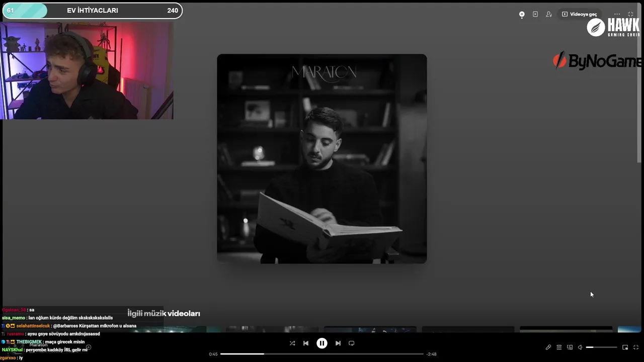The image size is (644, 362).
Task: Open the artist and credits view icon
Action: click(549, 14)
